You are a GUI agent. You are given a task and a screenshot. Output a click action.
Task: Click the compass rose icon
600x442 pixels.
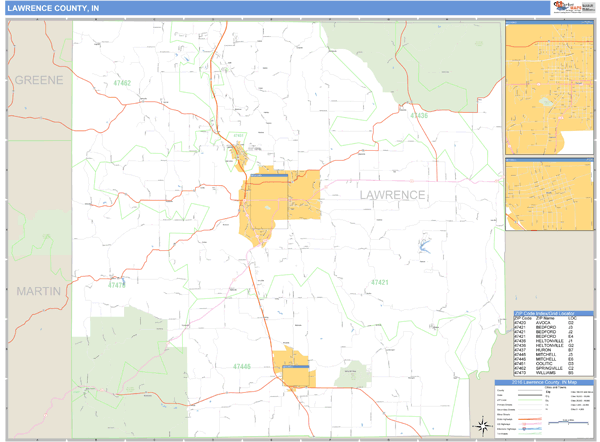click(x=483, y=426)
